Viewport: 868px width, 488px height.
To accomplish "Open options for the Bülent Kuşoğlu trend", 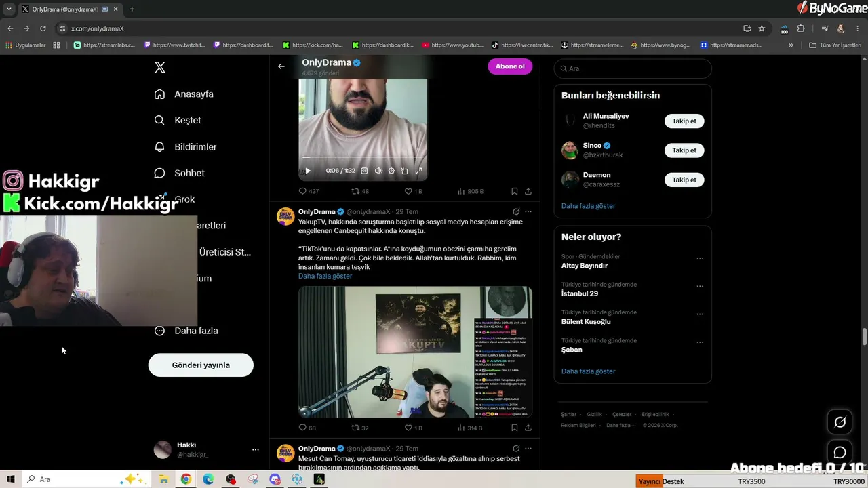I will tap(700, 314).
